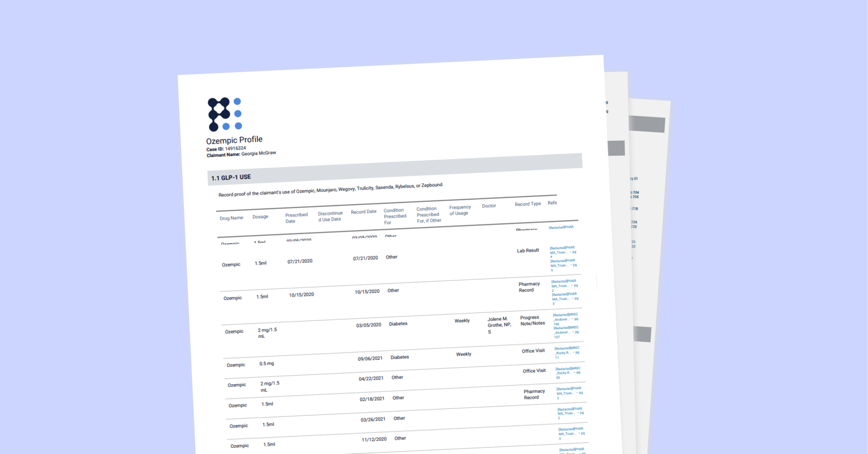Open PHARMA page 3 link in the 11/12/2020 row

(572, 434)
